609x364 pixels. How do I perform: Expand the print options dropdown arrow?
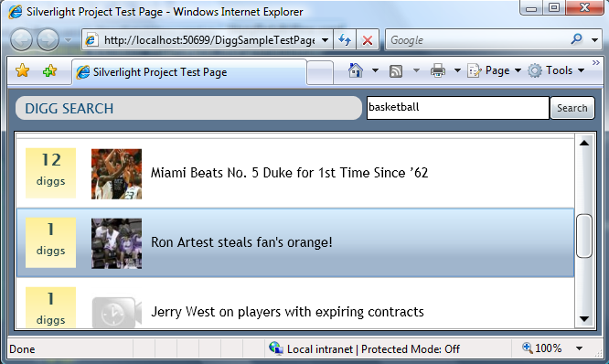coord(457,70)
